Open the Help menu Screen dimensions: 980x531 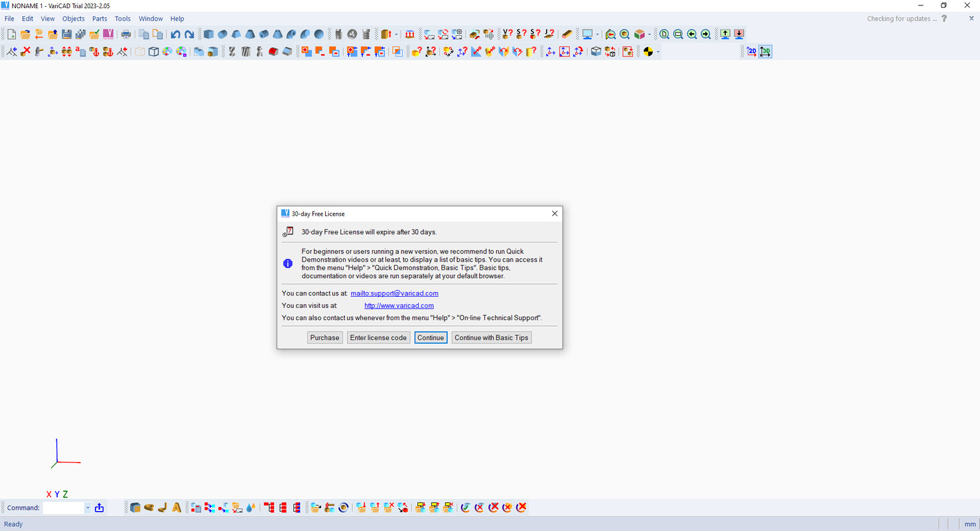click(x=177, y=19)
